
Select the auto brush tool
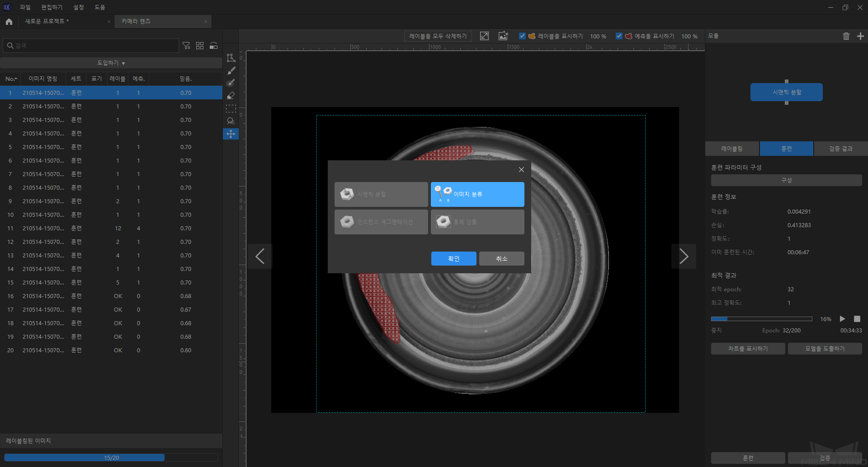coord(231,83)
